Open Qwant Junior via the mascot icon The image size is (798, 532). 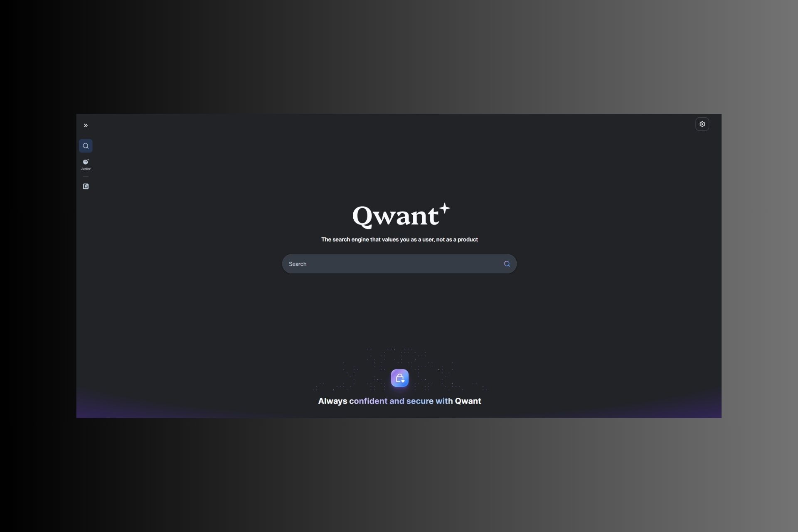[85, 162]
